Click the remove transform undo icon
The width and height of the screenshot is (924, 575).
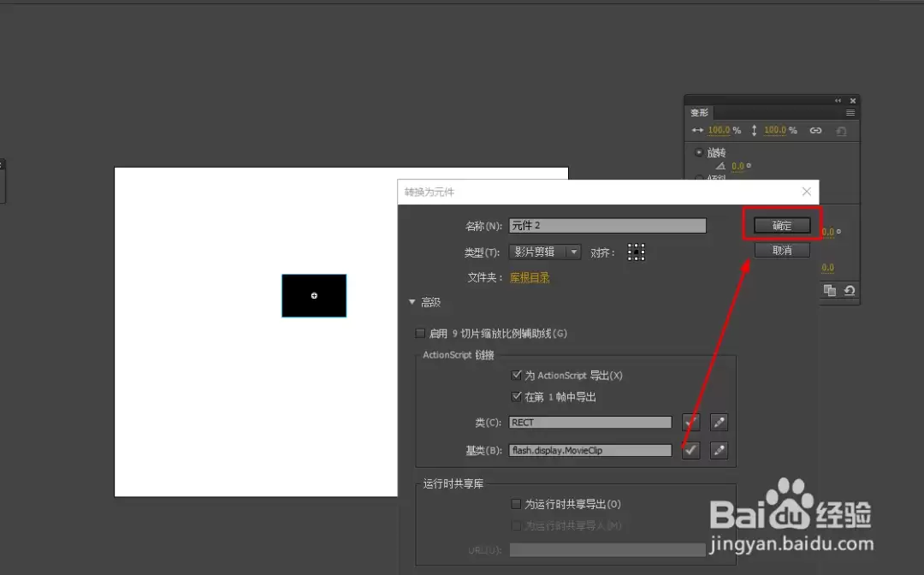pyautogui.click(x=850, y=290)
